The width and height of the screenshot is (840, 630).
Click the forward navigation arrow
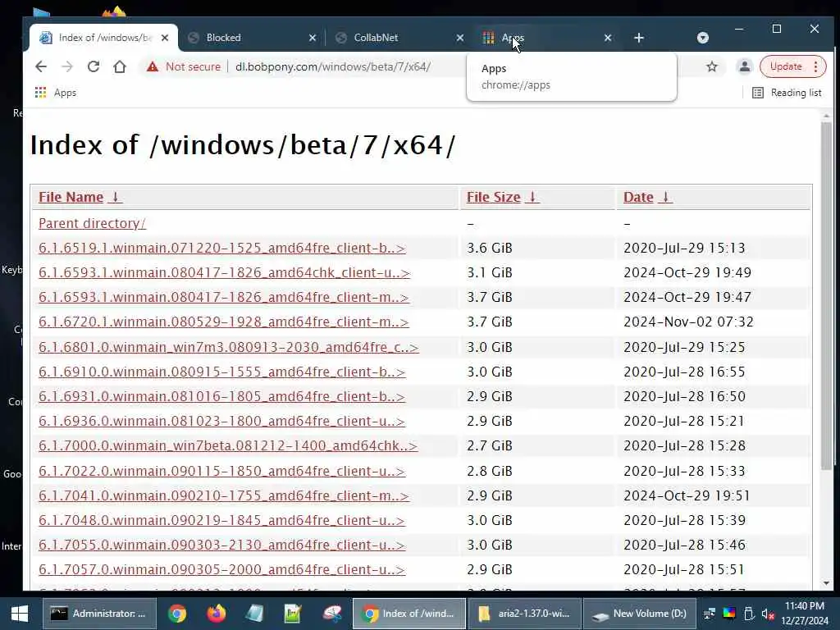pyautogui.click(x=67, y=66)
